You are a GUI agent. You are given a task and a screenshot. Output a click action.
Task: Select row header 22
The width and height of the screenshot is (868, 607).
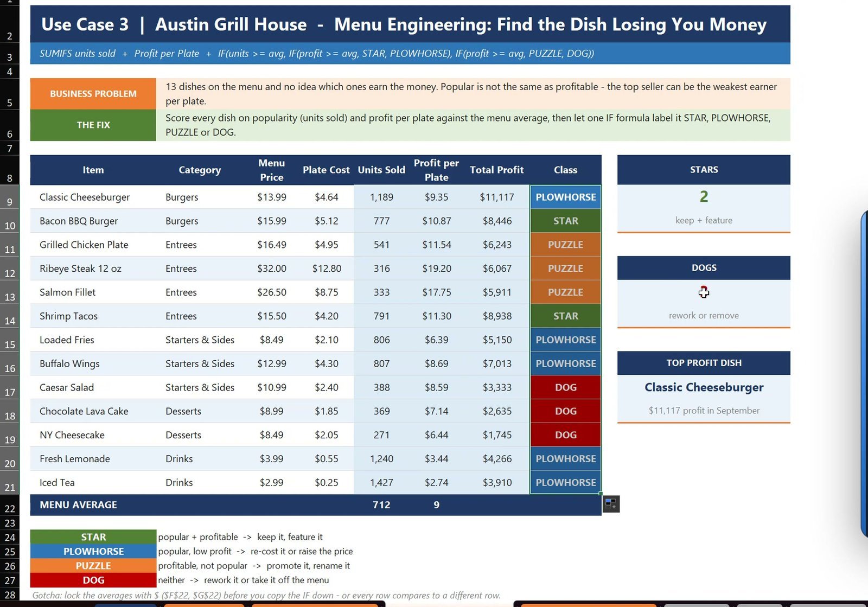pos(10,505)
